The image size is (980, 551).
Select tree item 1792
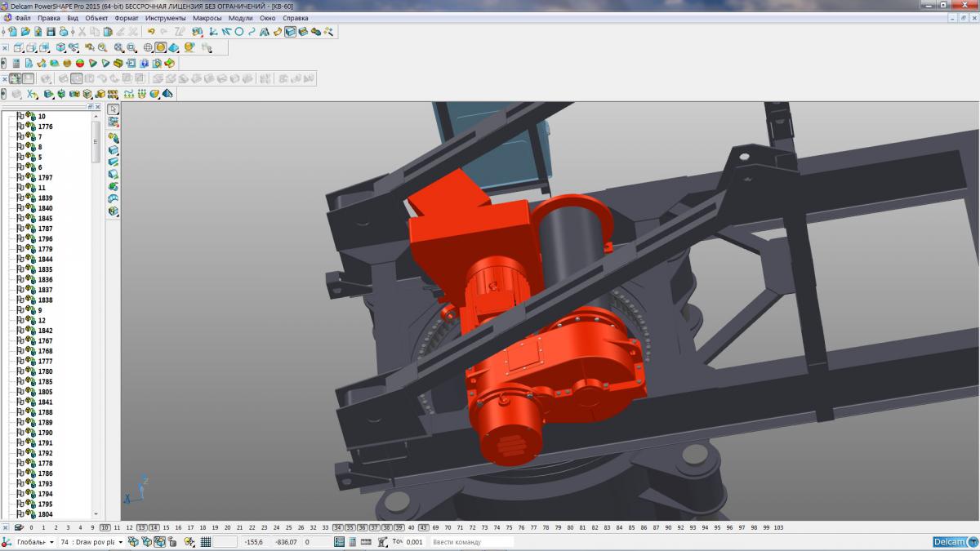point(45,453)
